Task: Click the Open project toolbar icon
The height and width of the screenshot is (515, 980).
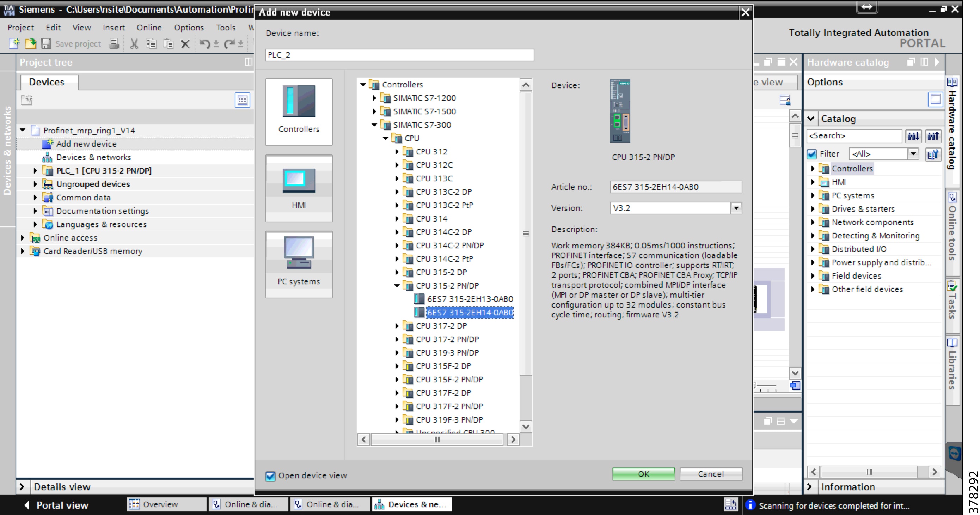Action: 30,44
